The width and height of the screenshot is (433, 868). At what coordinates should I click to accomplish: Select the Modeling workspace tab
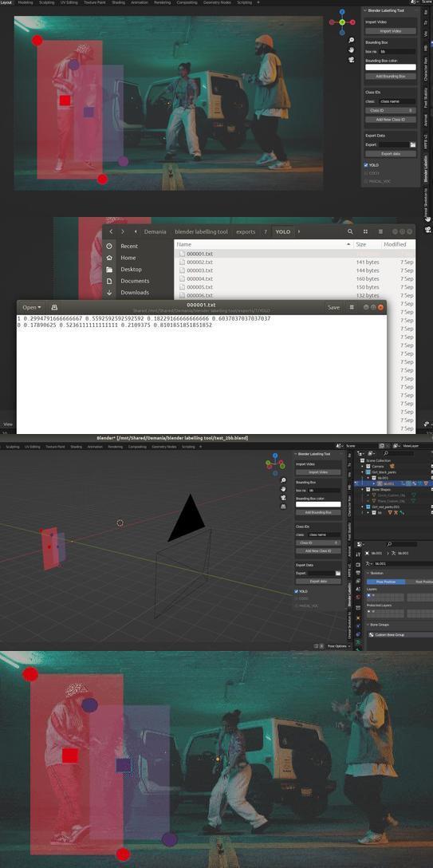(x=25, y=2)
